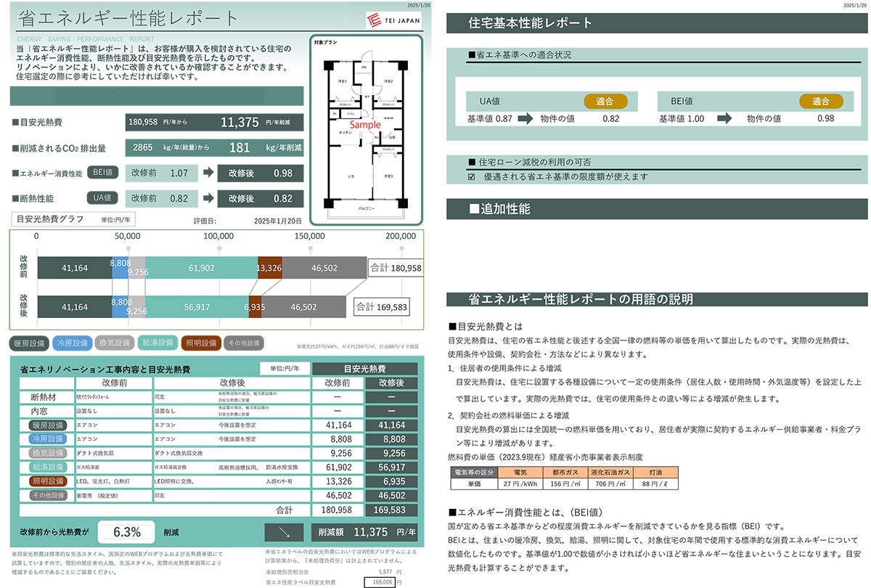This screenshot has width=871, height=588.
Task: Select the 暖房設備 row label in renovation table
Action: click(48, 425)
